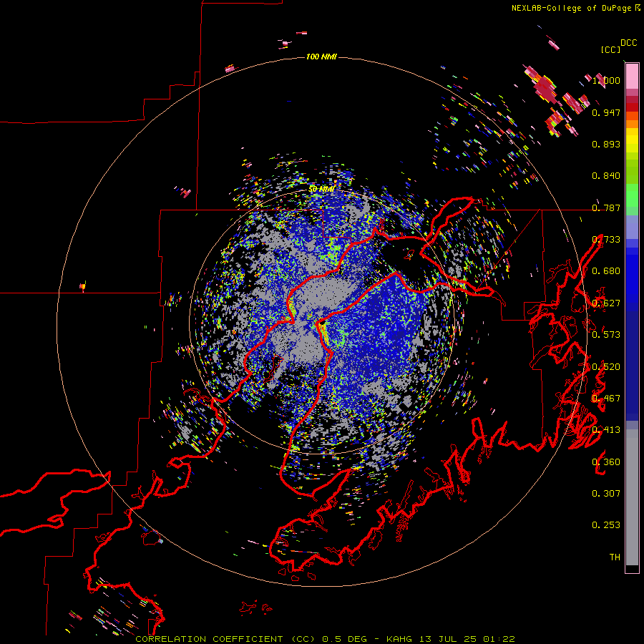Click the gray color bar segment
The height and width of the screenshot is (644, 644).
632,497
